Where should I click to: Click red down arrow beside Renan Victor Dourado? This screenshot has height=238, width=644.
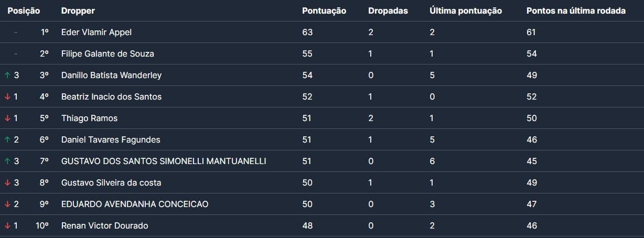click(x=7, y=226)
